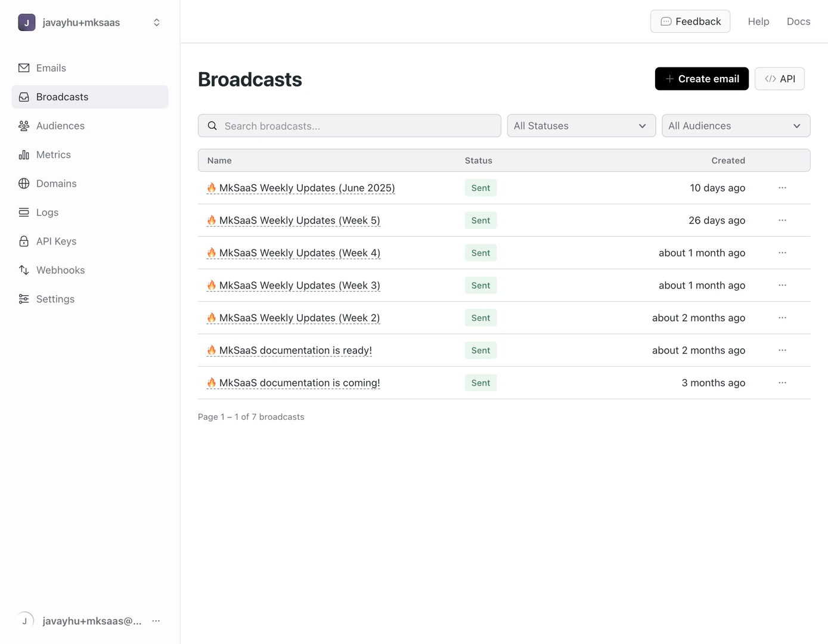
Task: Click the search magnifier icon
Action: click(212, 125)
